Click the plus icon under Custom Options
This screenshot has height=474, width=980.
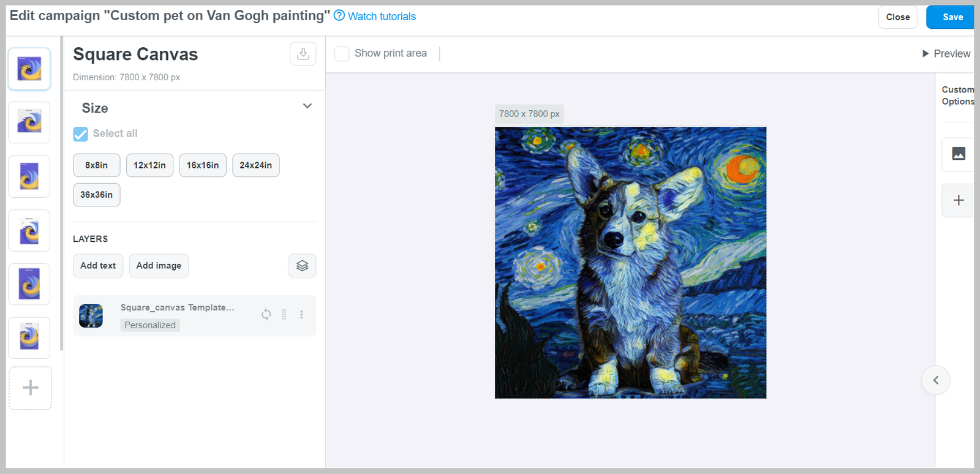(958, 200)
